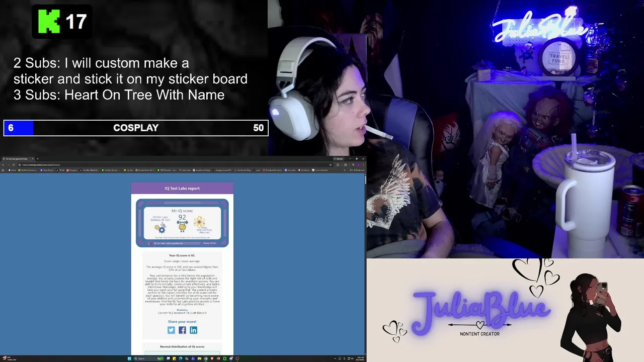The image size is (644, 362).
Task: Click the COSPLAY goal progress bar
Action: click(x=136, y=128)
